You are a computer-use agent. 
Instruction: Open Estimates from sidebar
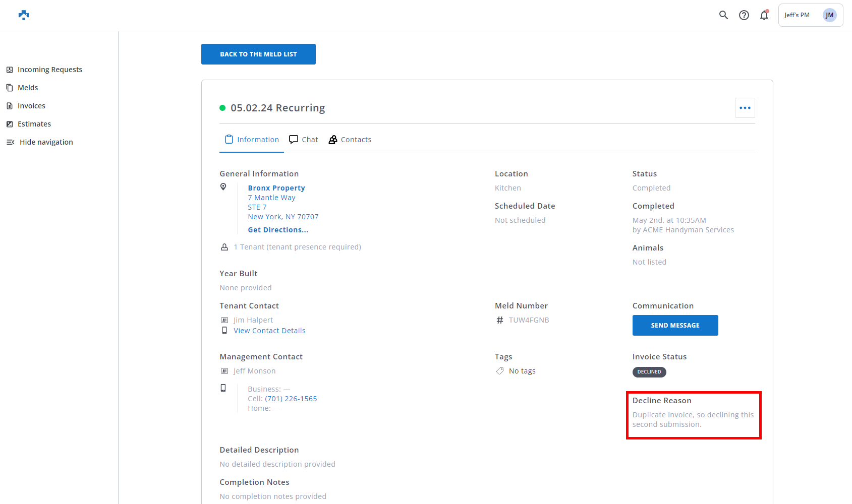coord(34,124)
